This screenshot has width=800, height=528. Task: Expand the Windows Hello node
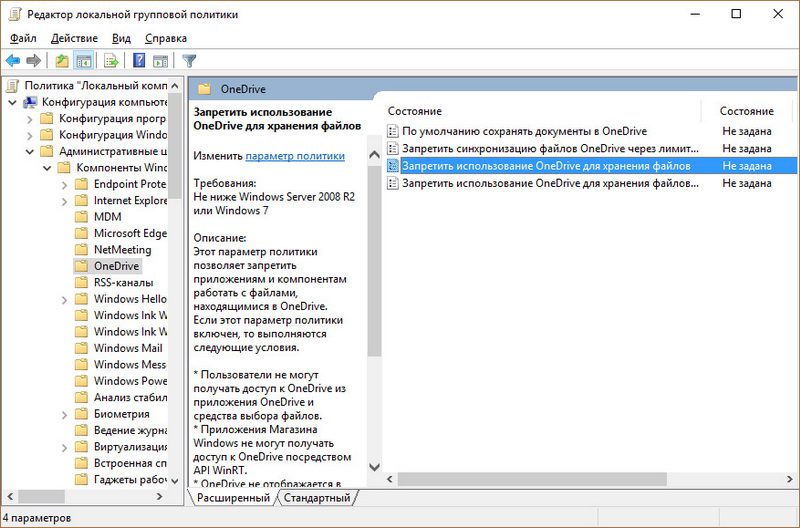[64, 300]
